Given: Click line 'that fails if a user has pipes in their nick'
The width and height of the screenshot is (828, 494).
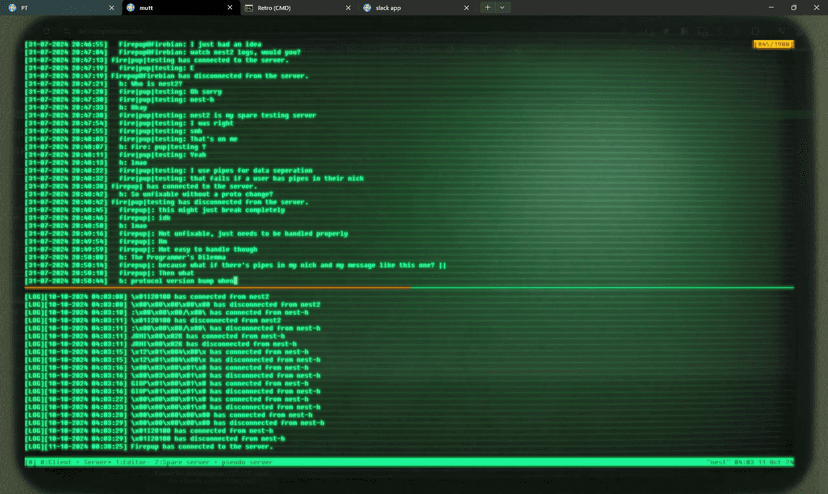Looking at the screenshot, I should (277, 179).
